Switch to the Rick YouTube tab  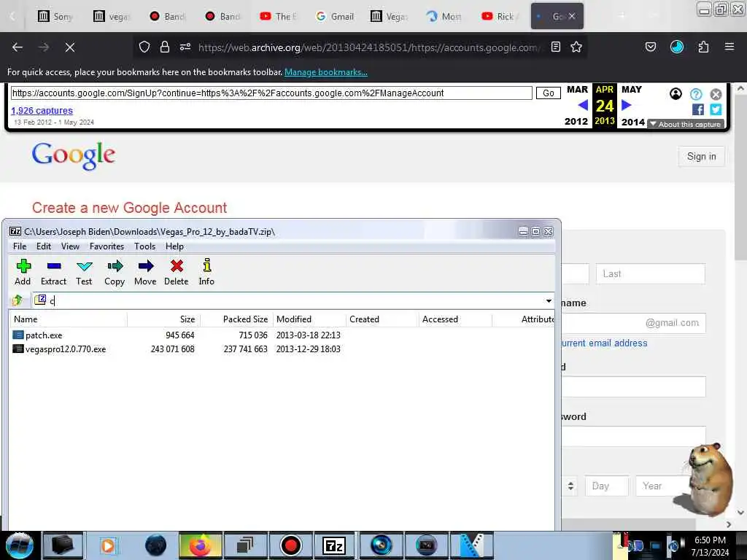point(500,16)
